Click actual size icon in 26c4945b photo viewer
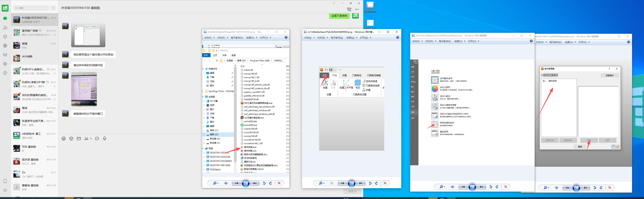Screen dimensions: 644x199 (226, 183)
